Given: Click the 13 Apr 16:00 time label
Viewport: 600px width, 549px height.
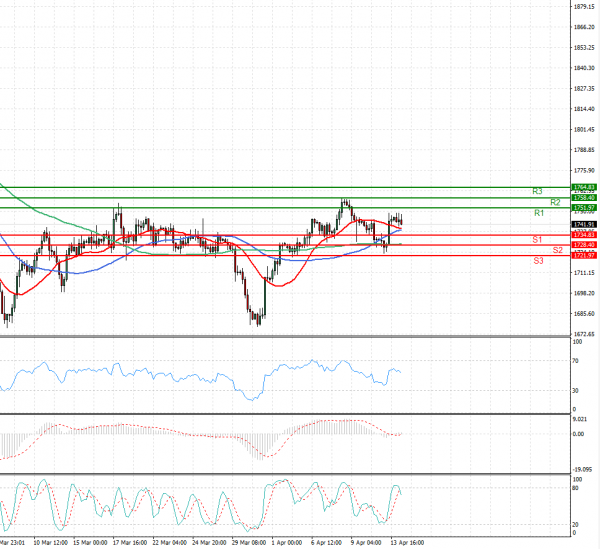Looking at the screenshot, I should (407, 542).
